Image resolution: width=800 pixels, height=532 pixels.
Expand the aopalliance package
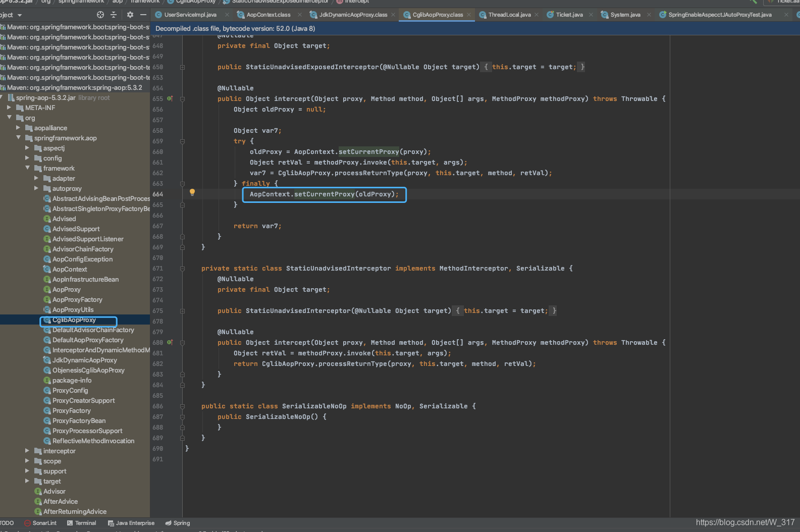point(18,128)
